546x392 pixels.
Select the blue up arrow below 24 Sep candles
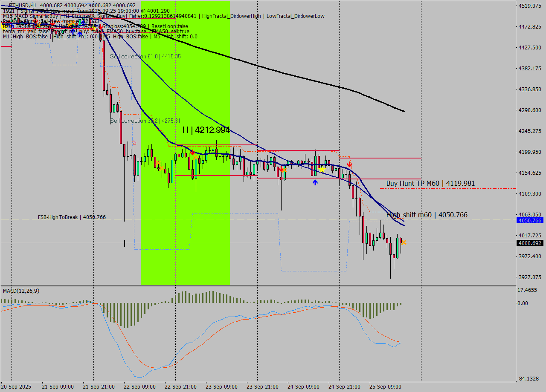pyautogui.click(x=315, y=182)
